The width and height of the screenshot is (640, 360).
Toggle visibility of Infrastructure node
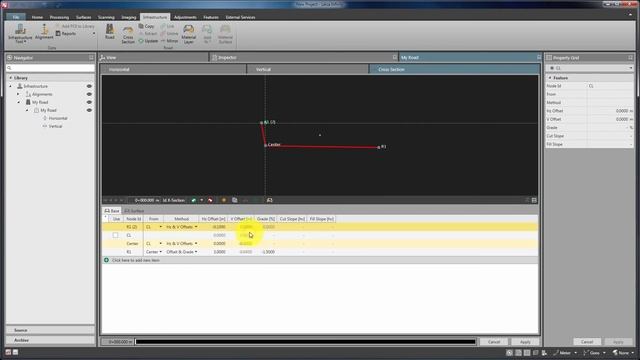pos(89,86)
